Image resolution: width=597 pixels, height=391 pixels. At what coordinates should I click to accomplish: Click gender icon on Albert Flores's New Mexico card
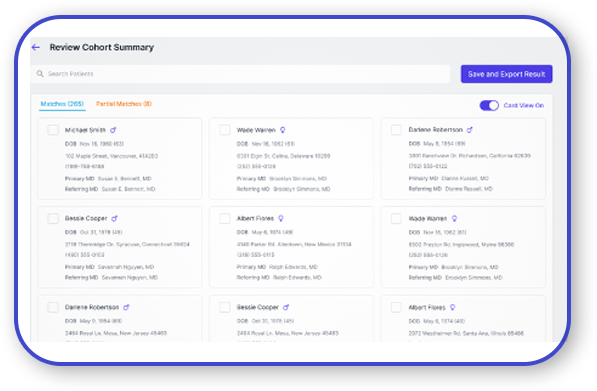point(281,218)
